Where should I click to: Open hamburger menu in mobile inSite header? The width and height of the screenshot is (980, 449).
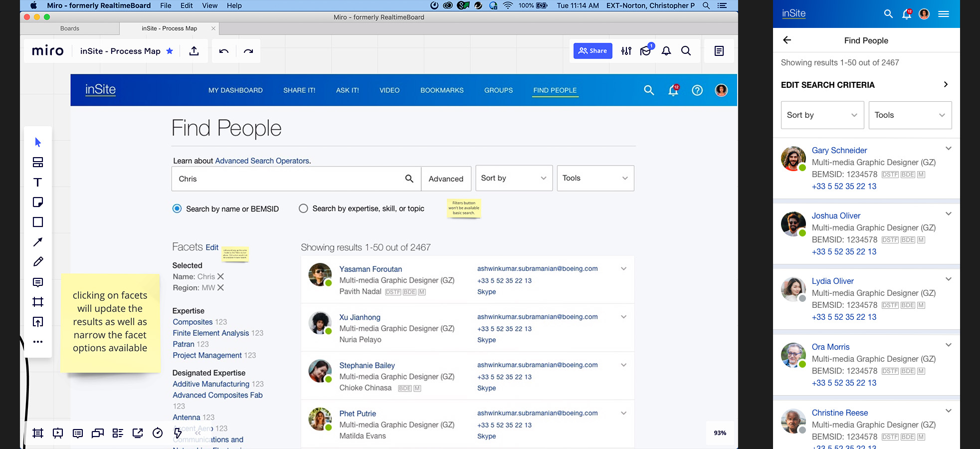[x=944, y=14]
